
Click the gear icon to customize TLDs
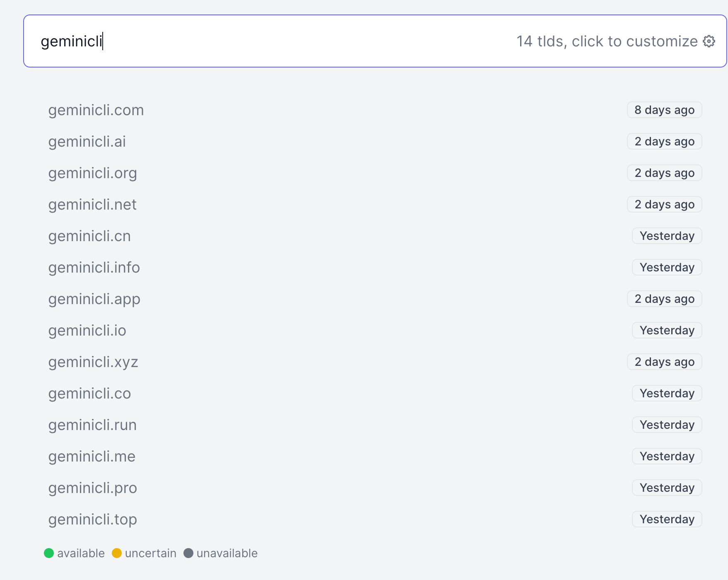(x=709, y=41)
